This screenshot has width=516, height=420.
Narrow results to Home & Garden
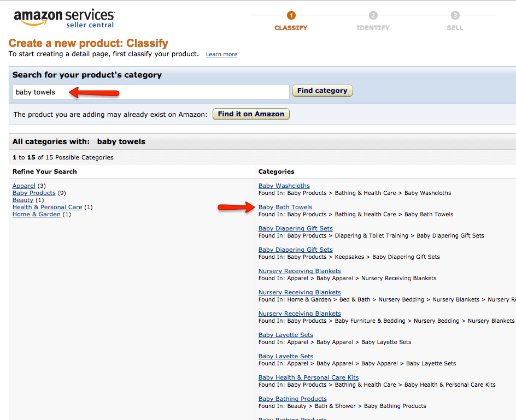point(37,215)
